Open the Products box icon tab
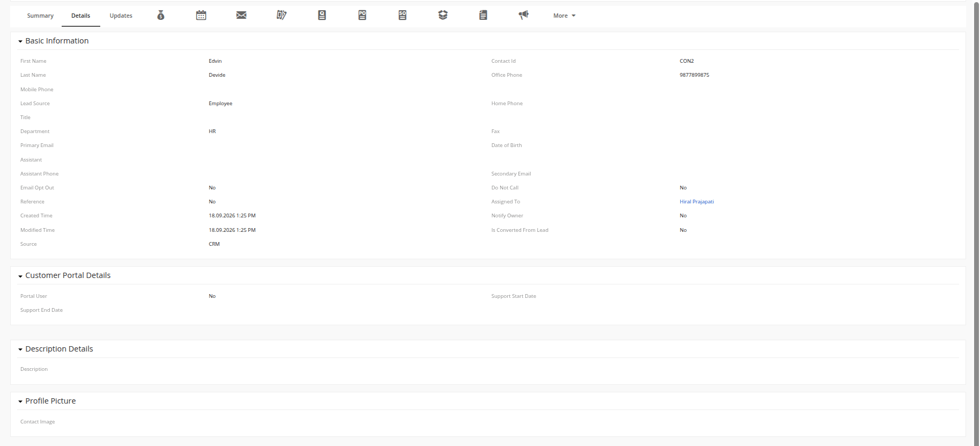980x446 pixels. click(443, 16)
